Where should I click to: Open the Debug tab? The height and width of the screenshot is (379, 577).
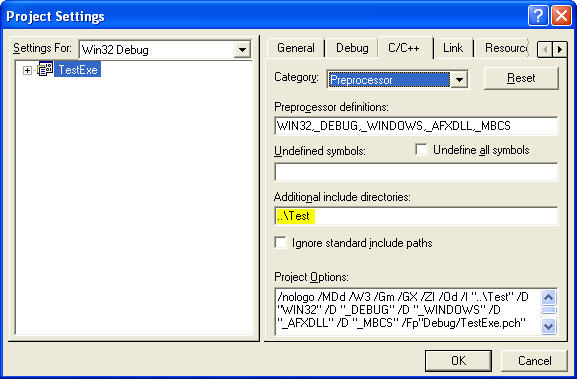[x=352, y=48]
